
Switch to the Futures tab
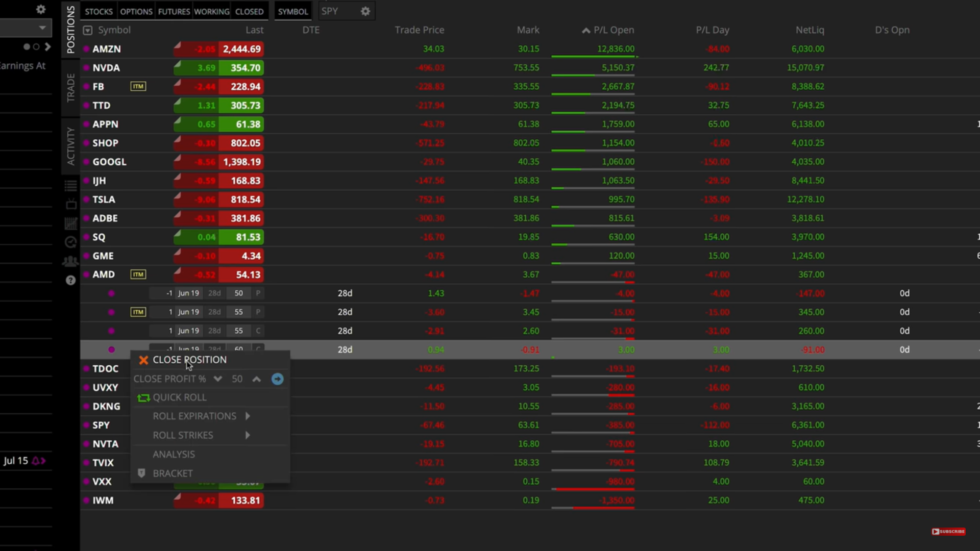point(174,12)
